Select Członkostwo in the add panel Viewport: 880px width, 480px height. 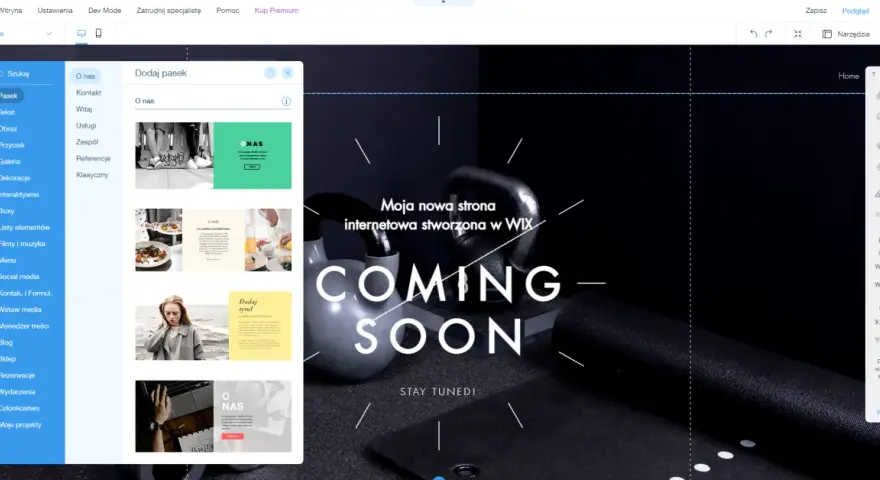pos(20,408)
